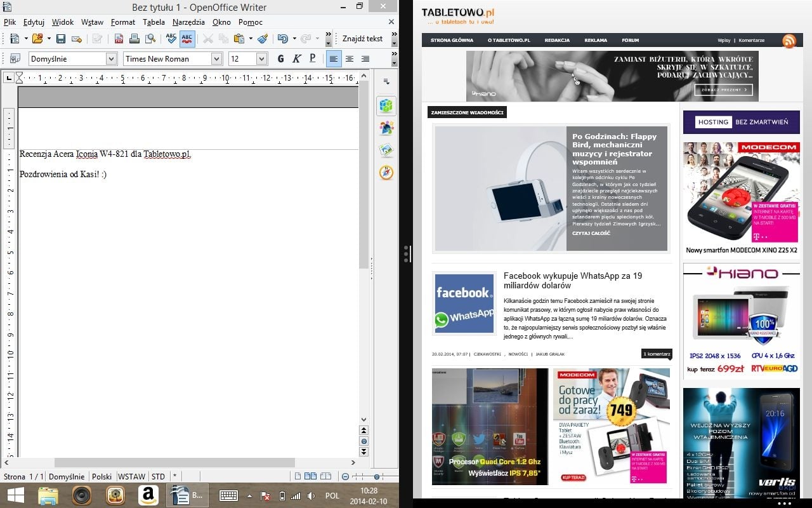Click the Polski language status field
This screenshot has width=812, height=508.
pos(101,477)
